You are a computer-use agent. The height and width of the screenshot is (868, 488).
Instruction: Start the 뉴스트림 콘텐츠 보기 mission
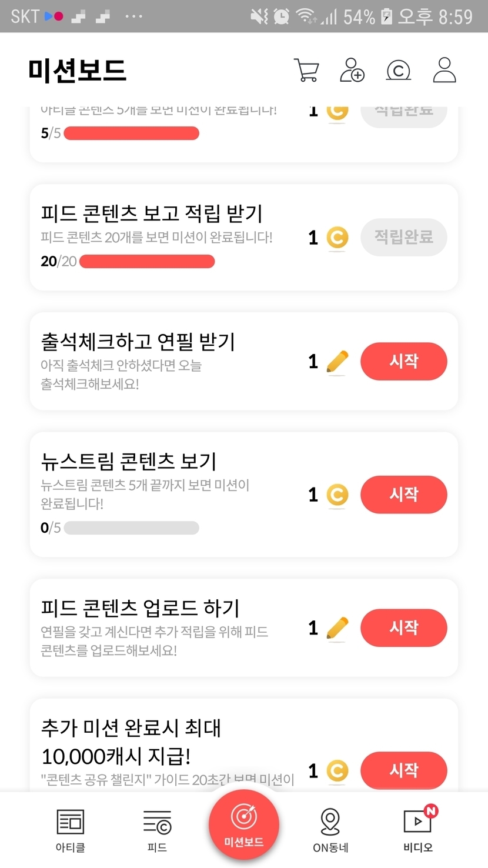(x=403, y=495)
